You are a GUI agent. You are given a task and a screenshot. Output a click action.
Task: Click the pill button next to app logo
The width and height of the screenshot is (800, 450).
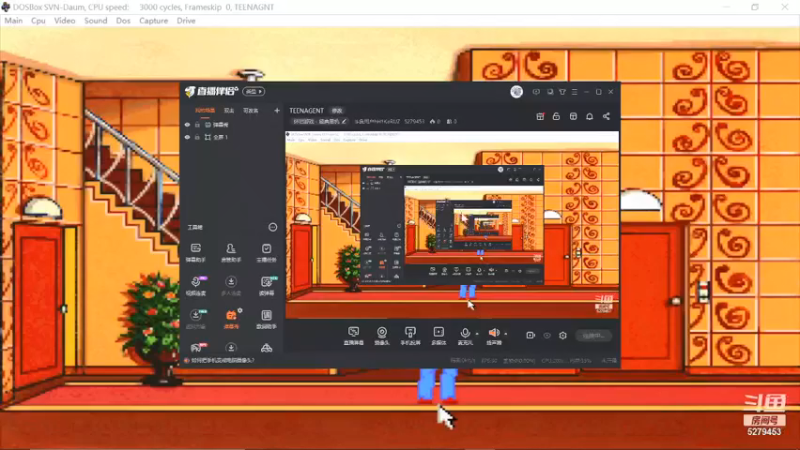pos(254,92)
